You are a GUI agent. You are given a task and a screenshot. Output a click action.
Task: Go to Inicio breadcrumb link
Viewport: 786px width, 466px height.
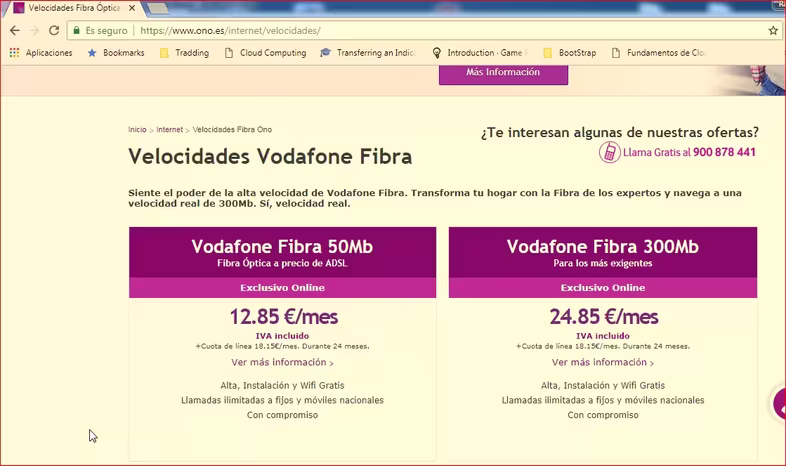coord(137,129)
